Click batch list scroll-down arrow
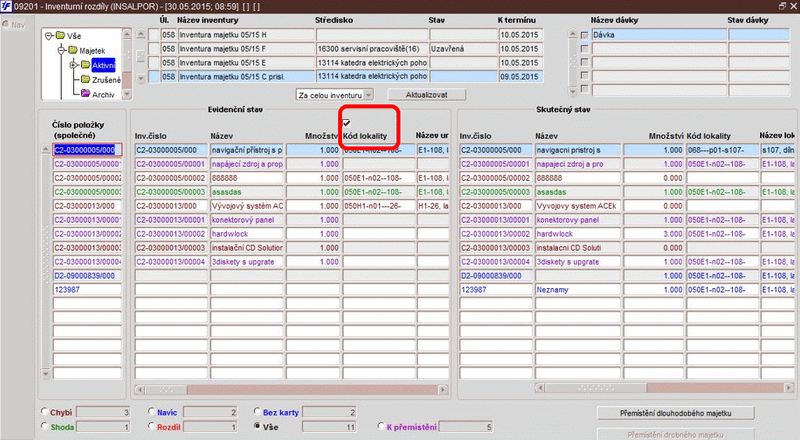Screen dimensions: 800x440 (573, 91)
